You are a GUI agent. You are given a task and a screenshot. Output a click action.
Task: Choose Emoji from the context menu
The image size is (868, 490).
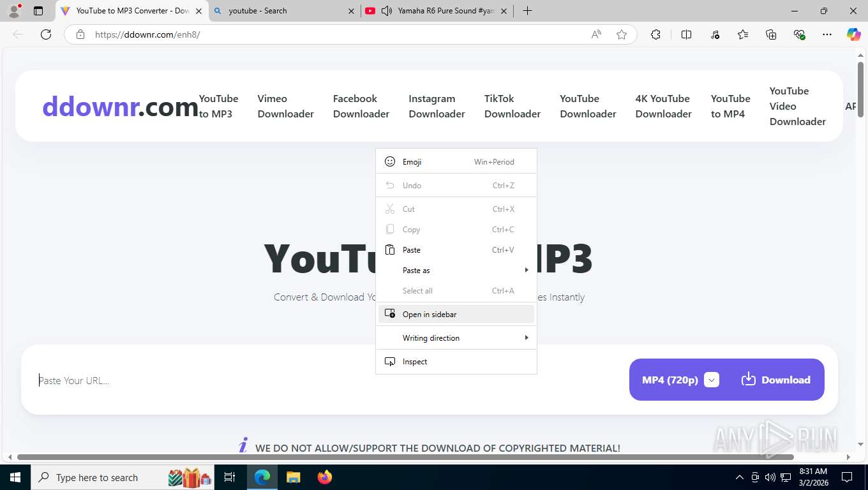456,162
